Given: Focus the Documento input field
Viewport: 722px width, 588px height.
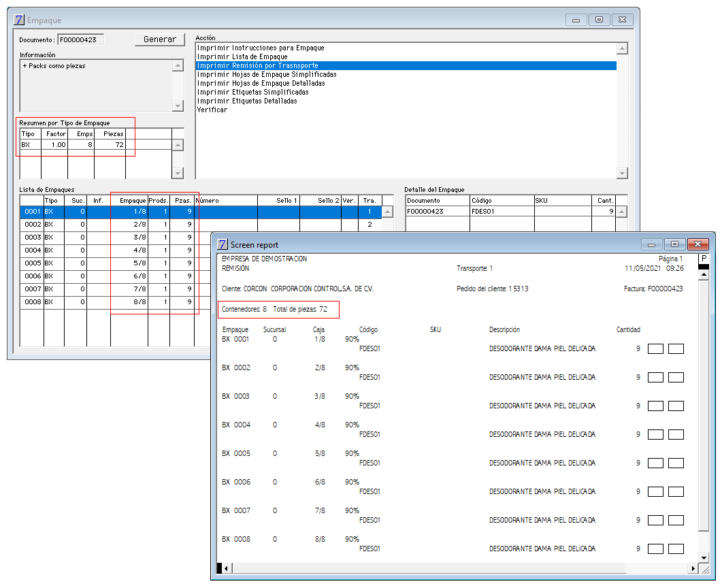Looking at the screenshot, I should 80,39.
